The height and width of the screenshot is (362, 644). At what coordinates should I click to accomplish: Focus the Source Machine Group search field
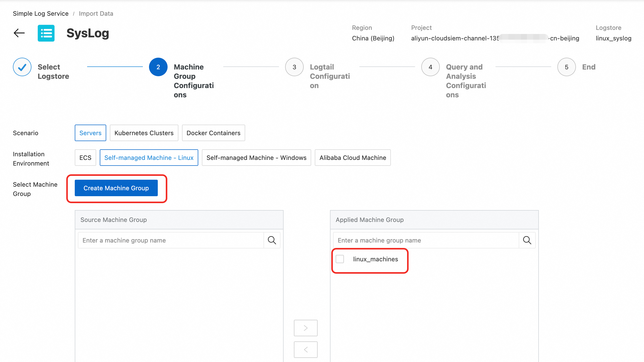(x=171, y=240)
